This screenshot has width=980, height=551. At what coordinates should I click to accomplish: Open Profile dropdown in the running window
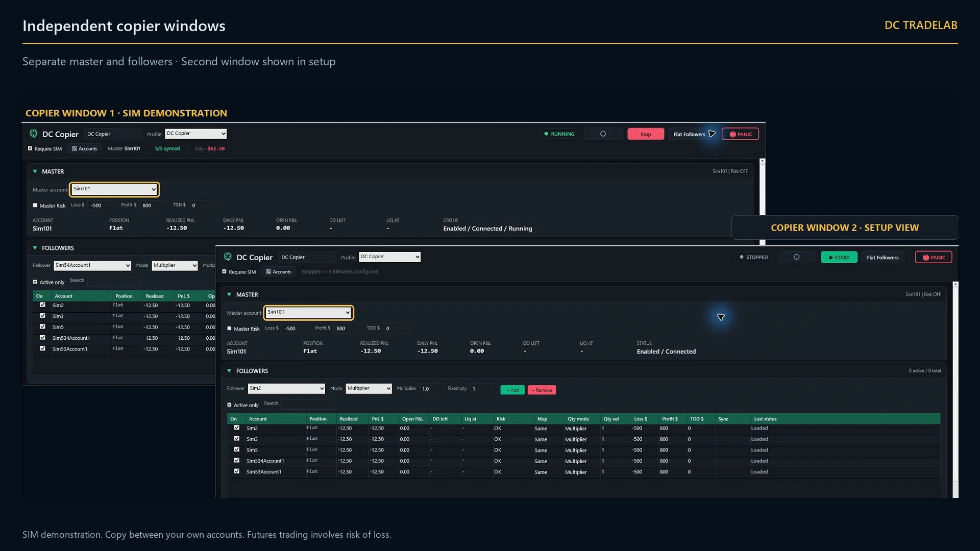[x=196, y=134]
